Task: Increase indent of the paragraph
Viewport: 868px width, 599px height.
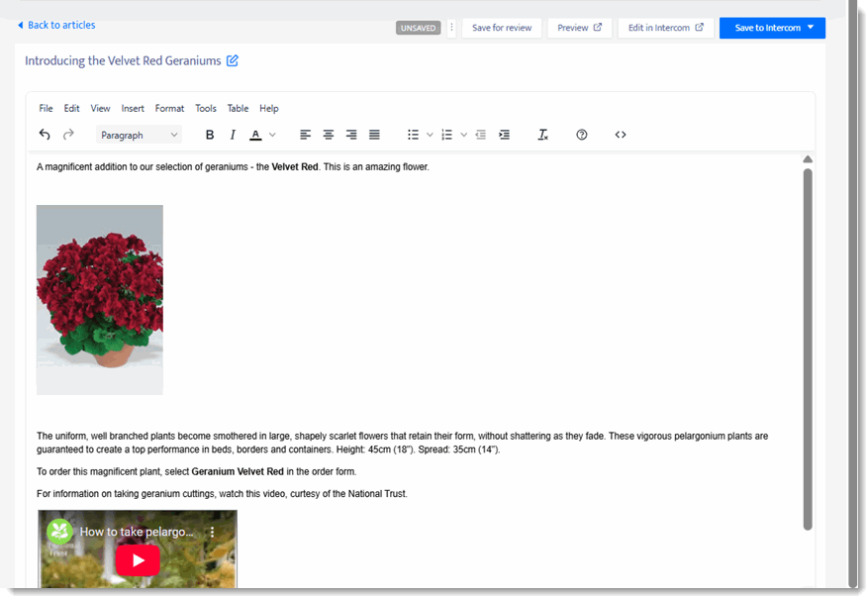Action: click(x=504, y=135)
